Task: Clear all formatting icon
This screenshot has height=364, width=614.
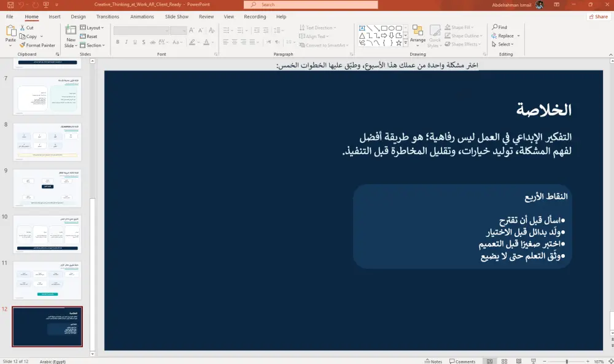Action: (211, 30)
